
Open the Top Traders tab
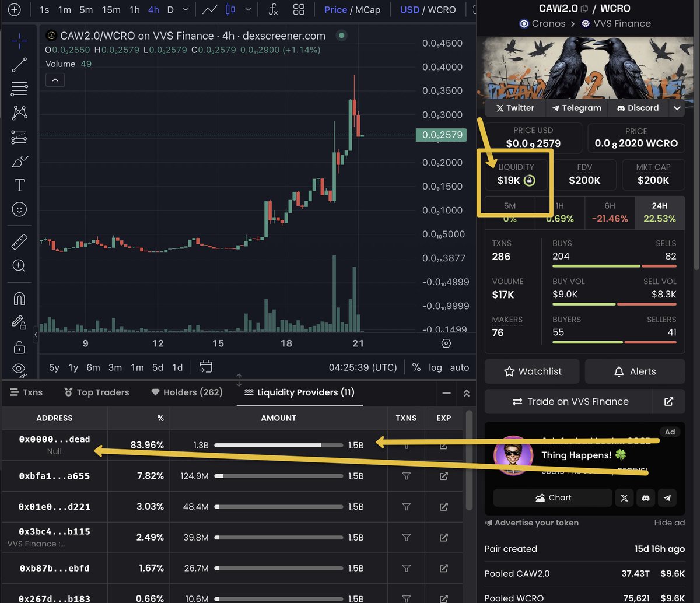pyautogui.click(x=97, y=392)
